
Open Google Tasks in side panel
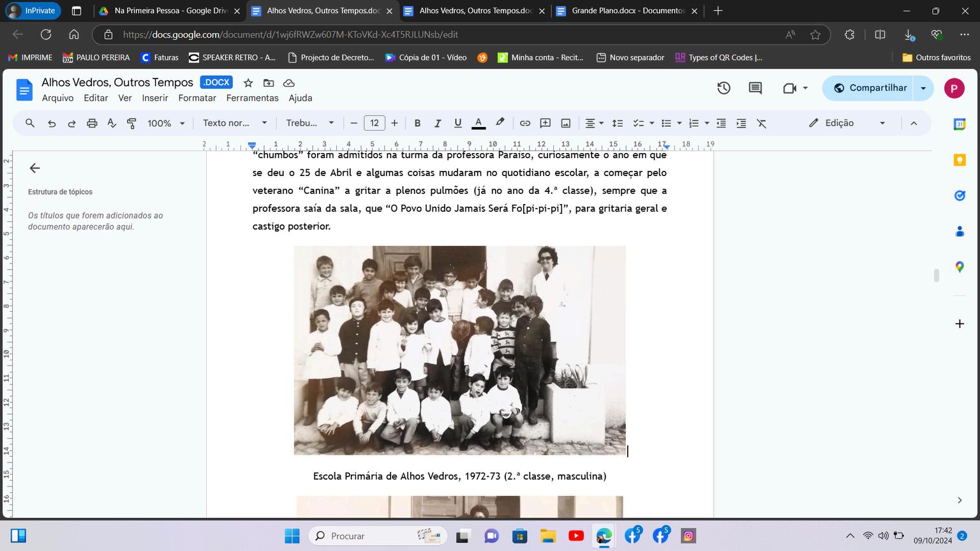click(960, 196)
